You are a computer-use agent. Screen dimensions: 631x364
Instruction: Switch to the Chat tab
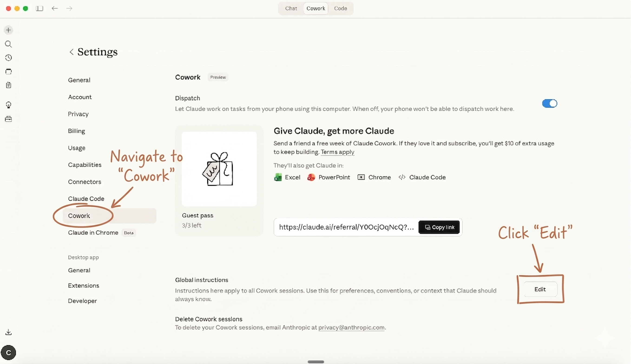tap(290, 8)
